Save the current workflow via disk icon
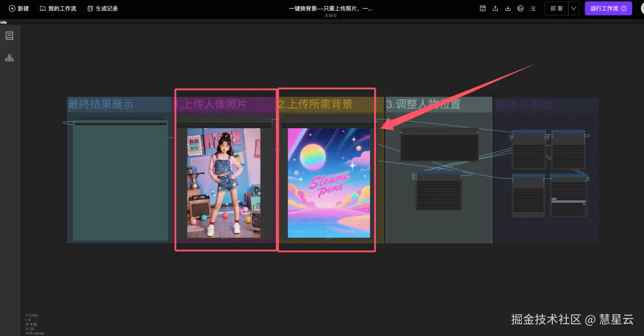The width and height of the screenshot is (644, 336). coord(483,8)
